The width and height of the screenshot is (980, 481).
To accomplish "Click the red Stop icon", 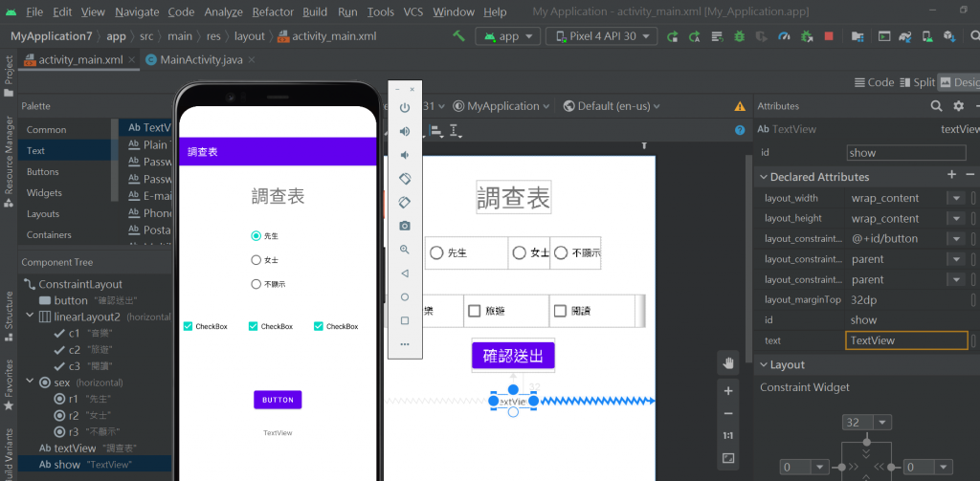I will tap(829, 36).
